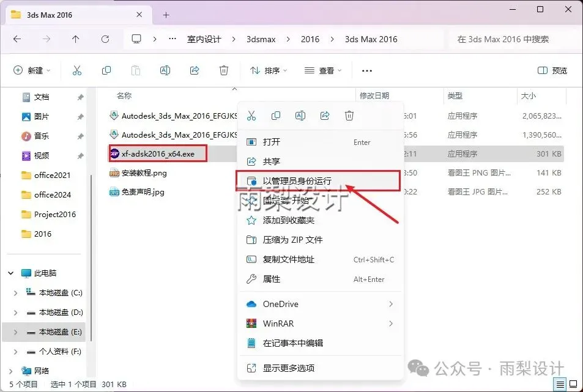The height and width of the screenshot is (392, 583).
Task: Expand the 网络 node in the sidebar
Action: coord(11,371)
